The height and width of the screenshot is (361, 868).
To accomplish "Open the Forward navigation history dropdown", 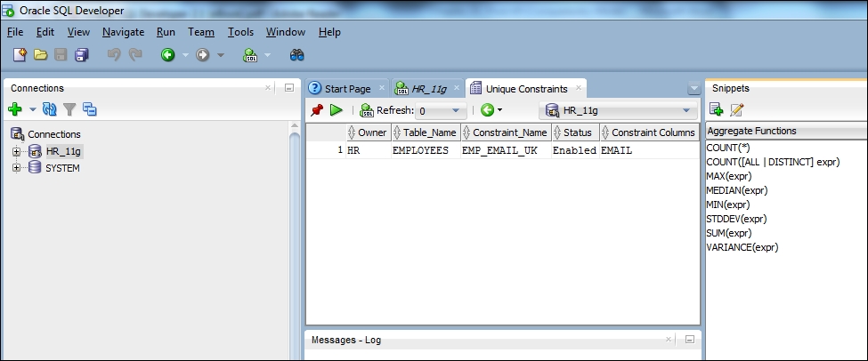I will [x=221, y=55].
